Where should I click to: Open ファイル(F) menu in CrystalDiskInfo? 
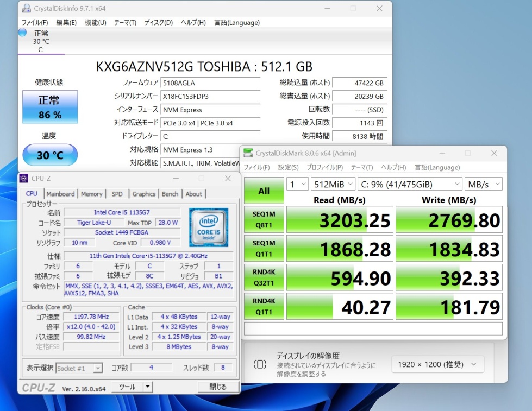(35, 22)
